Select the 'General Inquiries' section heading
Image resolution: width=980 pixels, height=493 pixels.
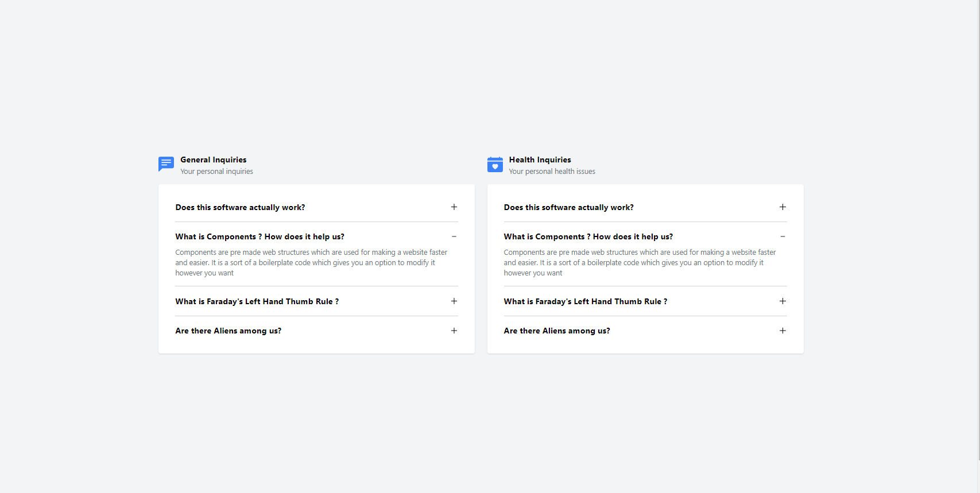(213, 160)
